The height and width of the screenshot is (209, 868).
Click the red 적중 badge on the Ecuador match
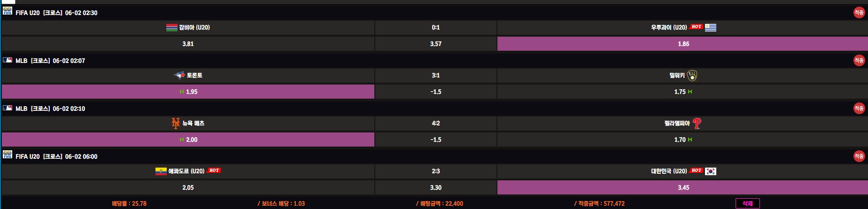point(859,156)
